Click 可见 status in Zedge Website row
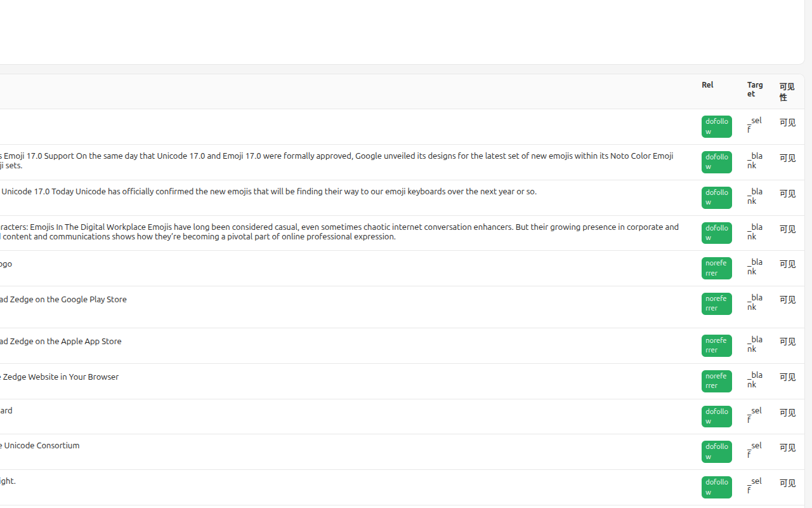 pos(787,377)
